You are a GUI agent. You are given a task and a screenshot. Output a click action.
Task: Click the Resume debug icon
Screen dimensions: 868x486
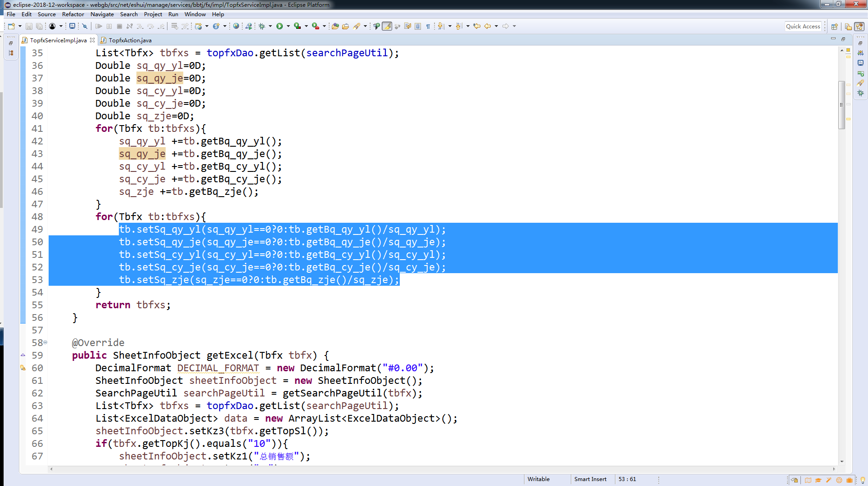coord(99,26)
